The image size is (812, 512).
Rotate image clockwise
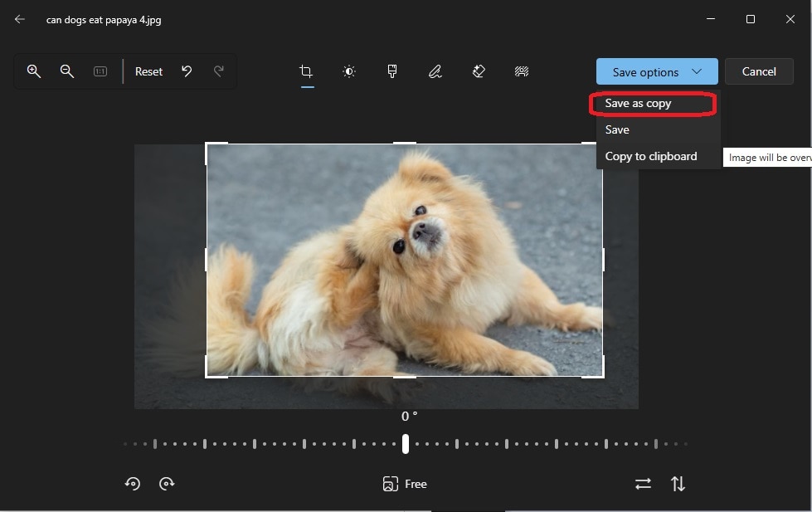tap(166, 484)
